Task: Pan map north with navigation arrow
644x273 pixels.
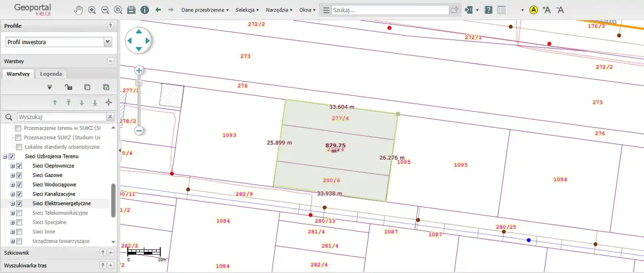Action: (x=138, y=32)
